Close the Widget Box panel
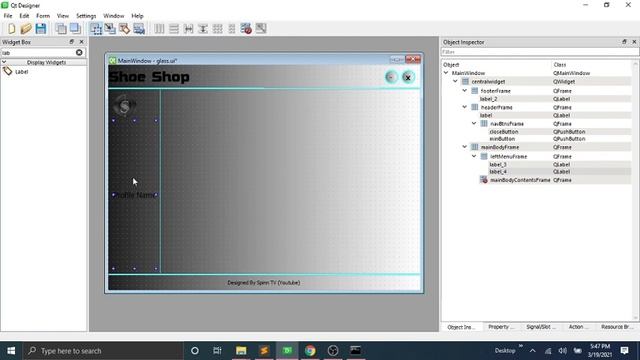Viewport: 640px width, 360px height. tap(81, 42)
